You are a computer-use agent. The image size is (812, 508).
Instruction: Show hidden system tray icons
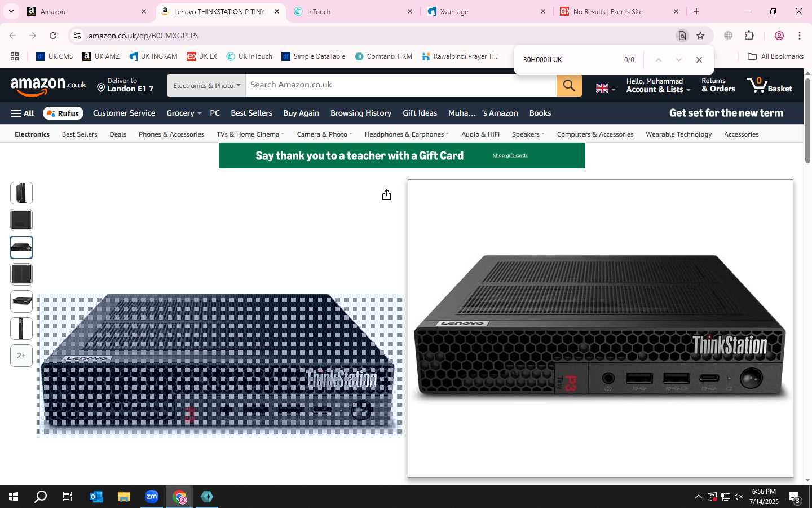click(698, 497)
